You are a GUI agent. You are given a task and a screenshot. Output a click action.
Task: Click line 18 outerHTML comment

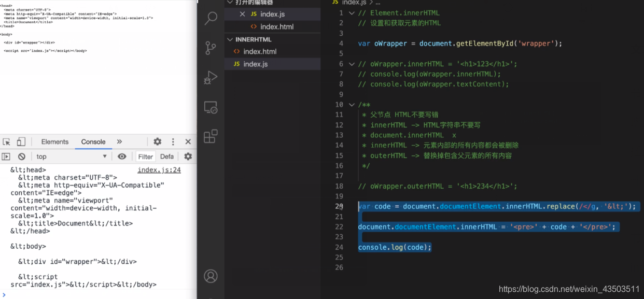pos(437,186)
